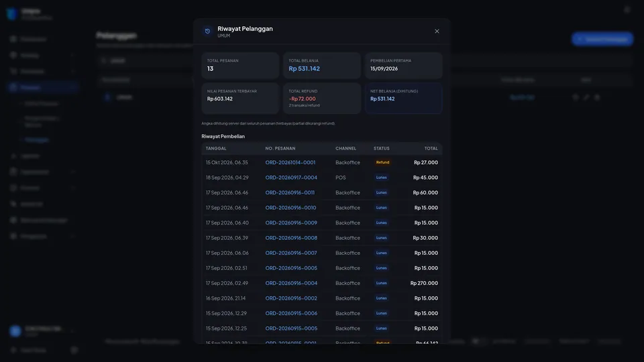Viewport: 644px width, 362px height.
Task: Click the total Rp 60.000
Action: click(425, 192)
